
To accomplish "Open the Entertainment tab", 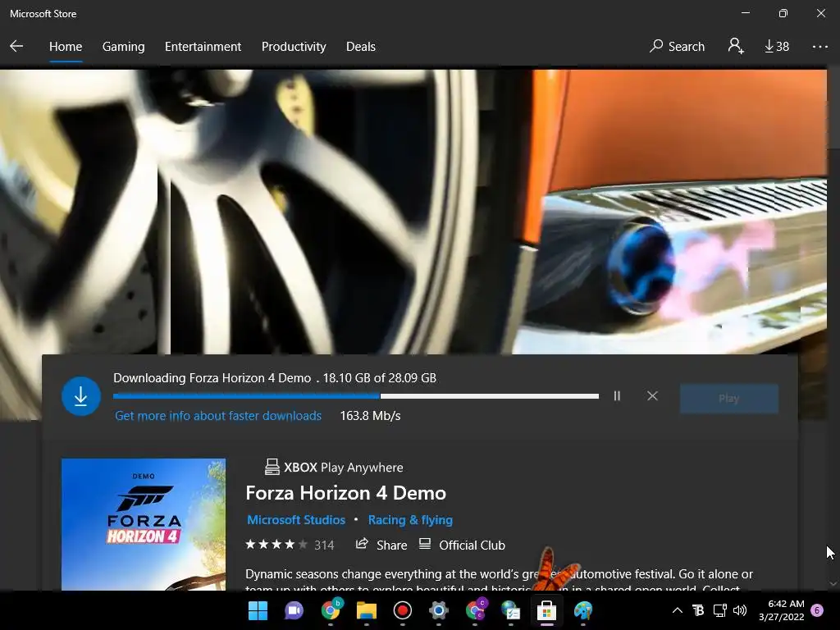I will point(203,47).
